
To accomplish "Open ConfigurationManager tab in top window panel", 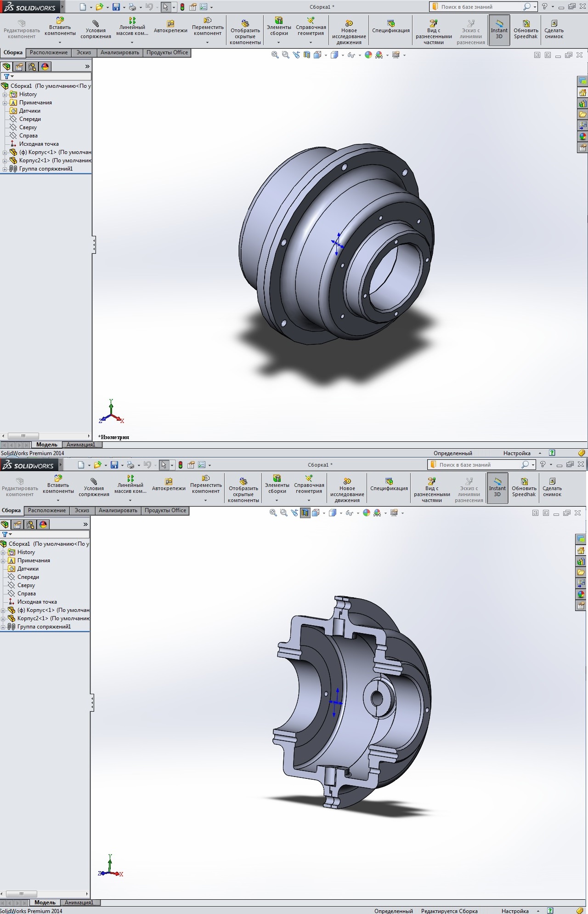I will (32, 67).
